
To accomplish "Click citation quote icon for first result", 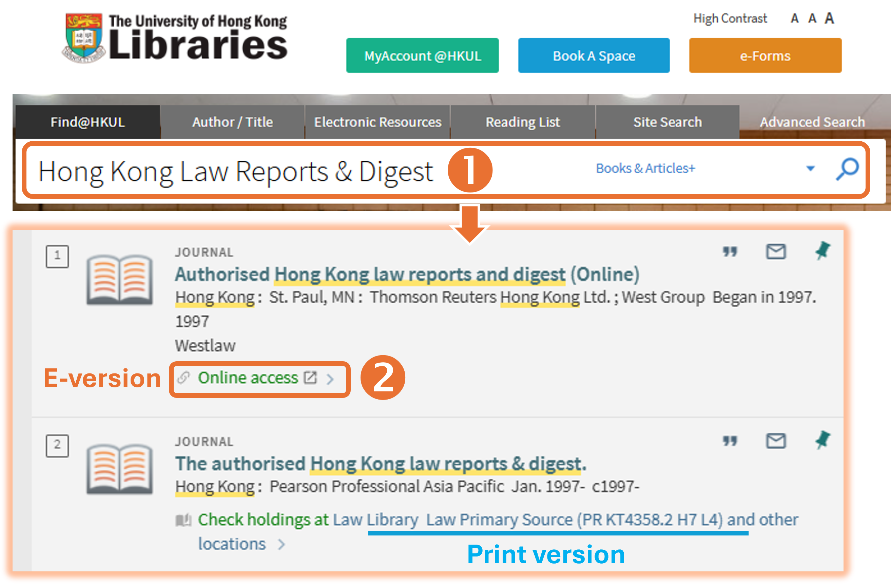I will (730, 251).
